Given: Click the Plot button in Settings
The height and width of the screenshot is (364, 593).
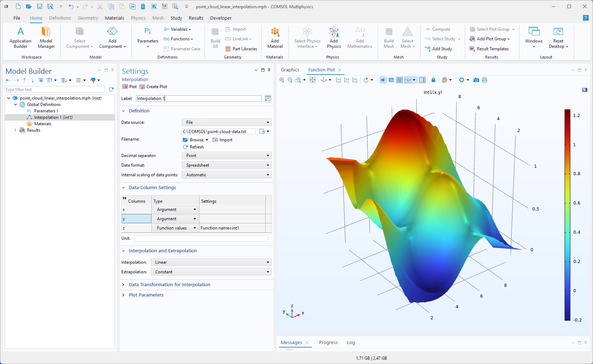Looking at the screenshot, I should [x=129, y=87].
